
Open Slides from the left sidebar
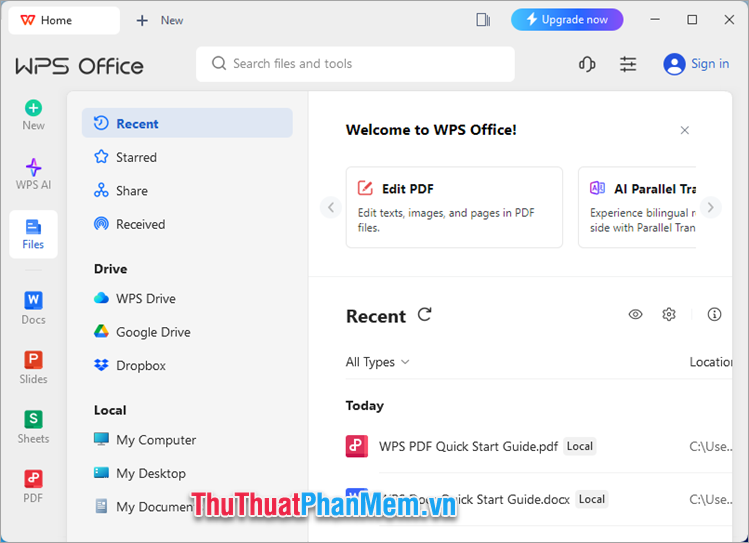[x=33, y=367]
